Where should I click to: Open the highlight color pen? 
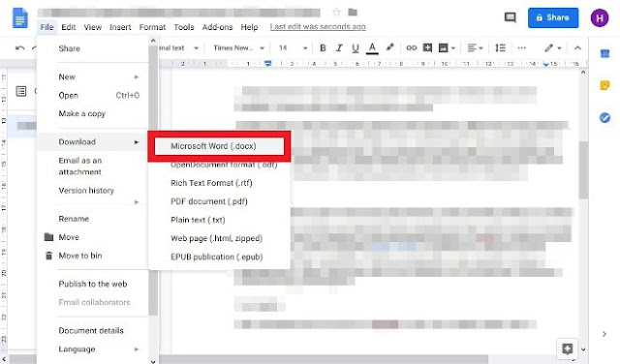(389, 47)
